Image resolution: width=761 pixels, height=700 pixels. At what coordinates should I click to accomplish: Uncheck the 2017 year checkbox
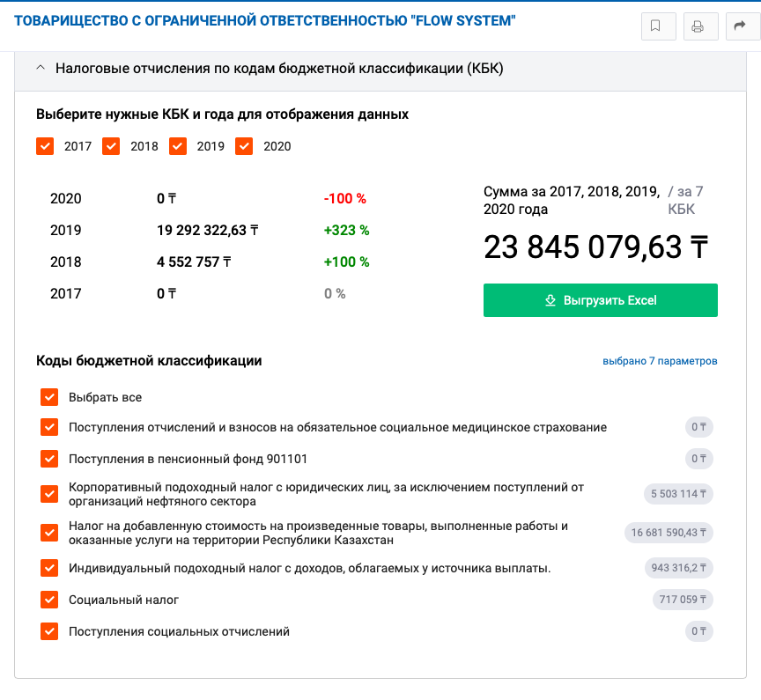point(45,146)
